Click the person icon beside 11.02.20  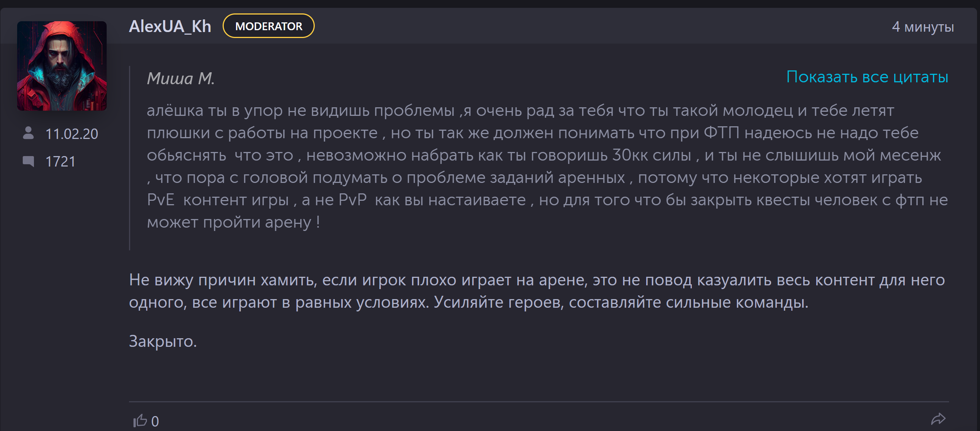click(x=28, y=133)
